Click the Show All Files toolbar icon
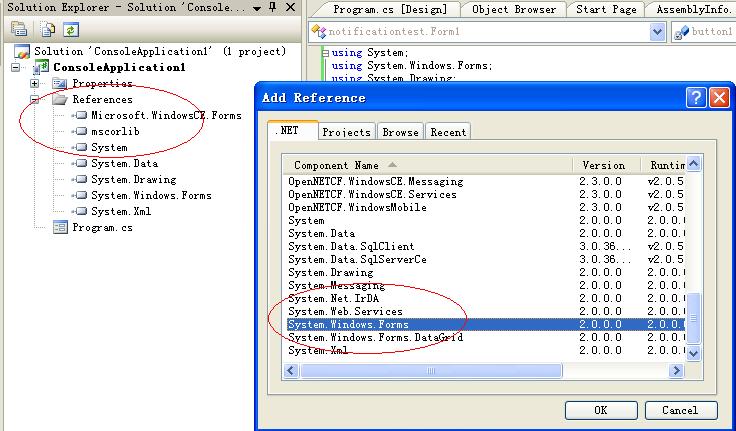The height and width of the screenshot is (431, 736). [47, 30]
